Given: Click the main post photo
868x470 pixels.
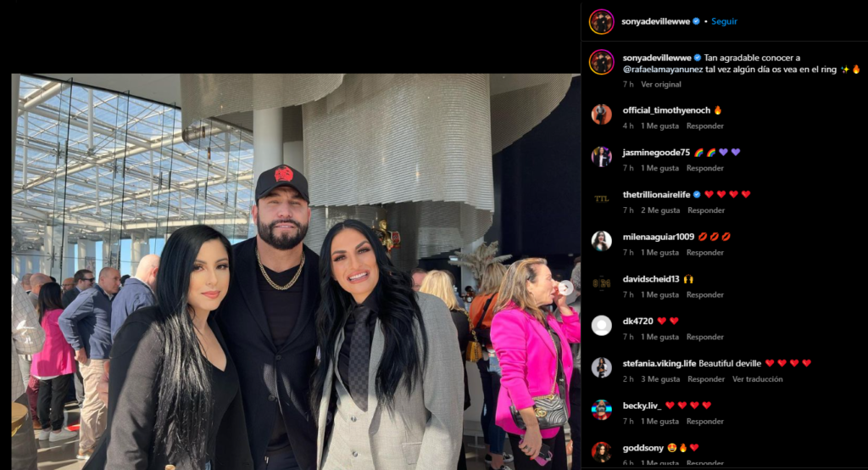Looking at the screenshot, I should click(296, 271).
